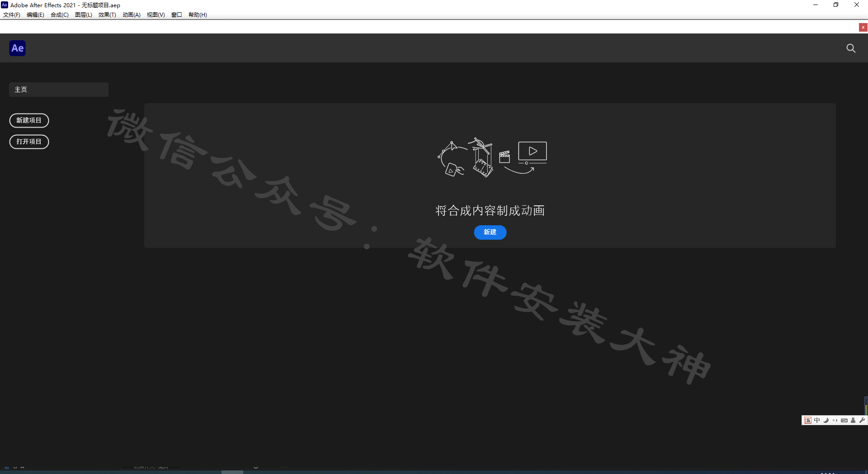Image resolution: width=868 pixels, height=474 pixels.
Task: Open the 窗口 menu
Action: pos(177,15)
